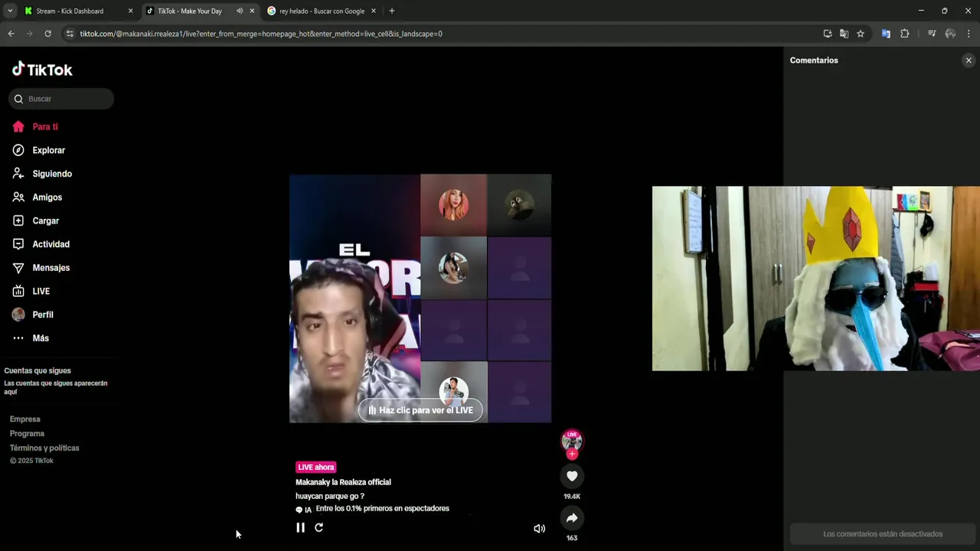Go back to the previous page
This screenshot has height=551, width=980.
(x=11, y=34)
